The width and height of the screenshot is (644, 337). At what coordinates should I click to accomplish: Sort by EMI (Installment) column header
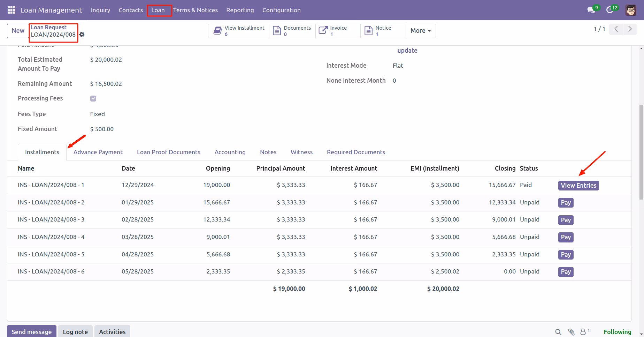[x=435, y=168]
